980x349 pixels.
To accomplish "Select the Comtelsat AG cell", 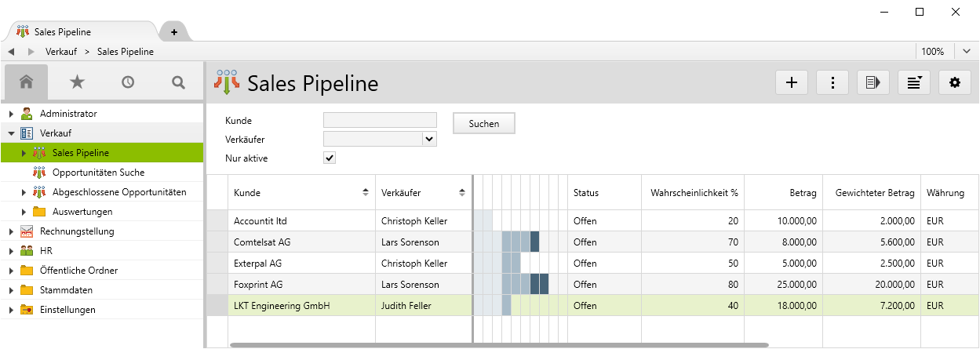I will point(301,242).
